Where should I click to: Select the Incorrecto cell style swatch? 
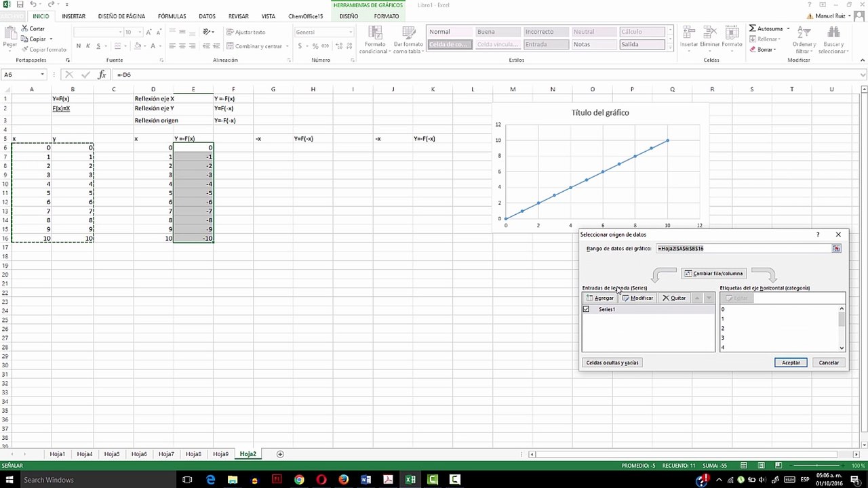click(x=545, y=32)
